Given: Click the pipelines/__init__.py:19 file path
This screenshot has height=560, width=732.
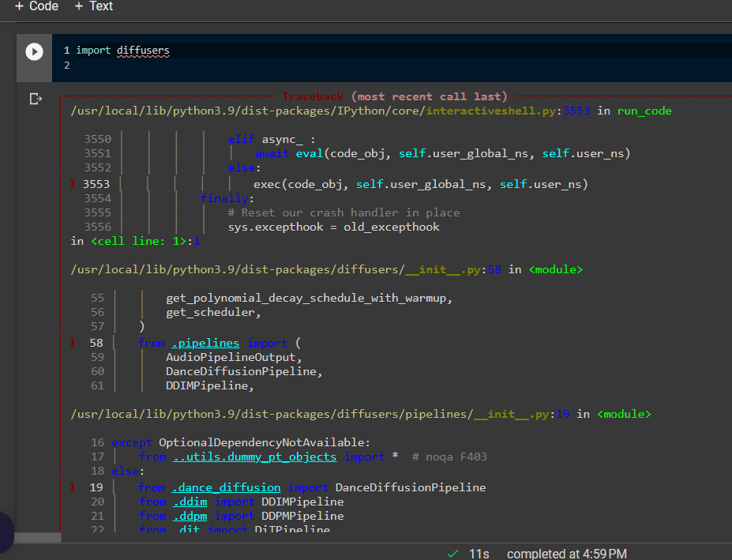Looking at the screenshot, I should pos(320,415).
